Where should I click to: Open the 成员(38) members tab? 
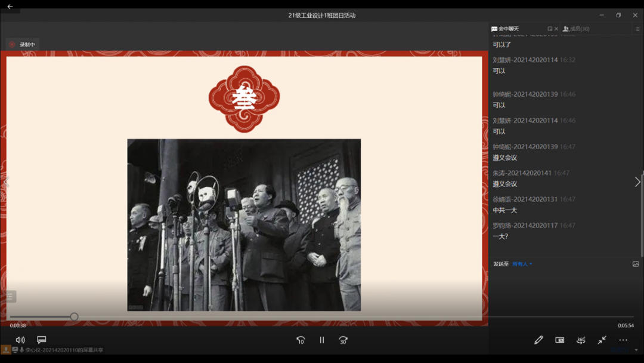click(576, 29)
